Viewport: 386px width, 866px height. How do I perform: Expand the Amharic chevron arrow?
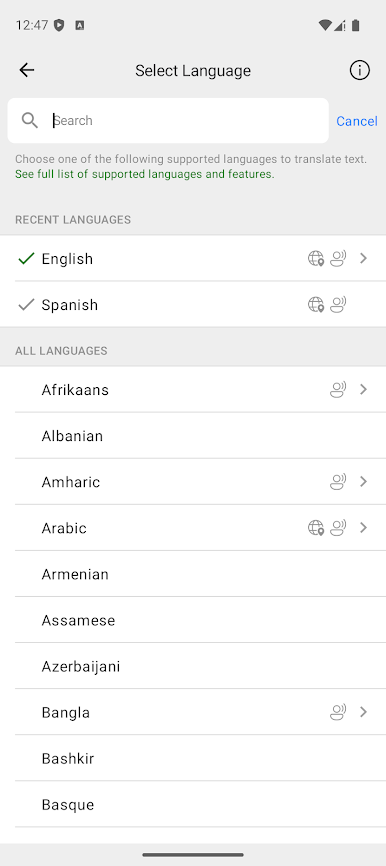tap(363, 482)
